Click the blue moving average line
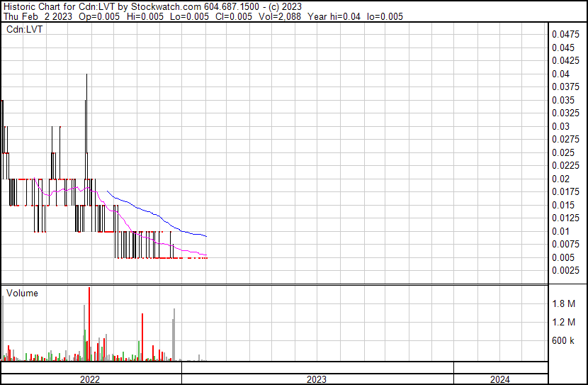Viewport: 588px width, 385px height. pyautogui.click(x=156, y=214)
